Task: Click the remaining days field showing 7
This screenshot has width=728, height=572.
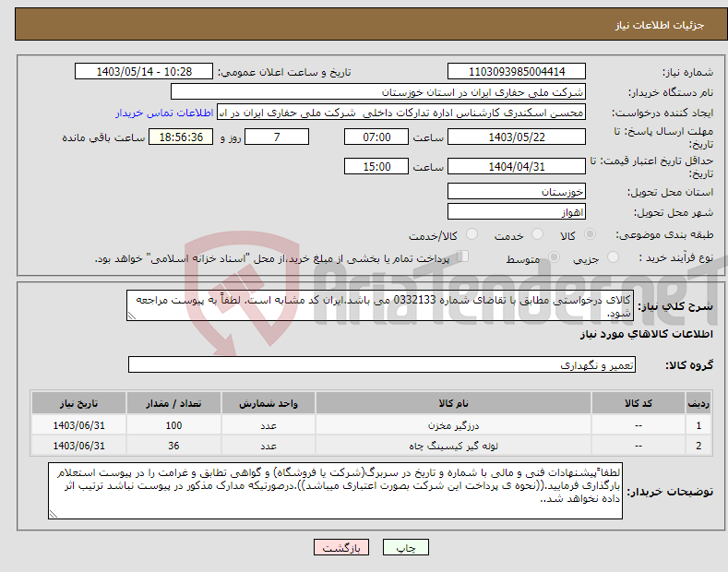Action: [277, 137]
